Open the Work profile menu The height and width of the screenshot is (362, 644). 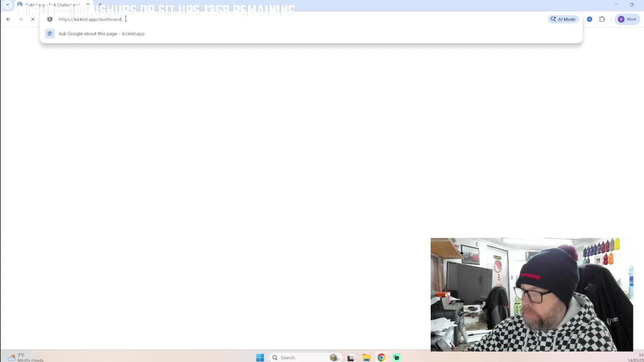click(x=627, y=19)
